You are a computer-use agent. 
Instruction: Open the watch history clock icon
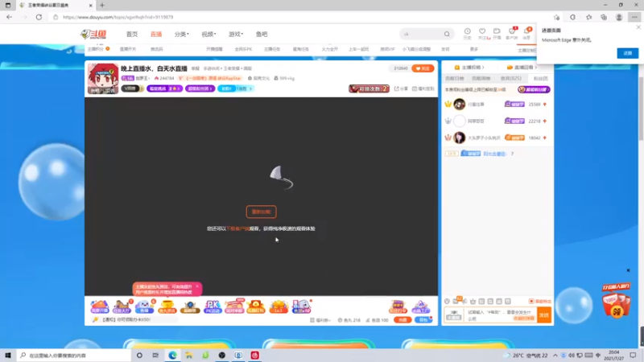[x=468, y=33]
